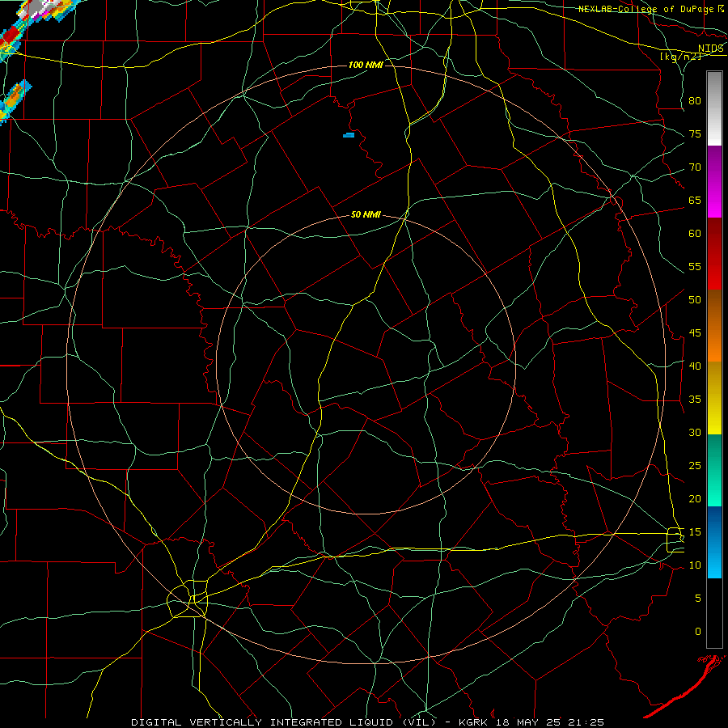728x728 pixels.
Task: Pick the gray-white segment of the color bar
Action: (x=714, y=108)
